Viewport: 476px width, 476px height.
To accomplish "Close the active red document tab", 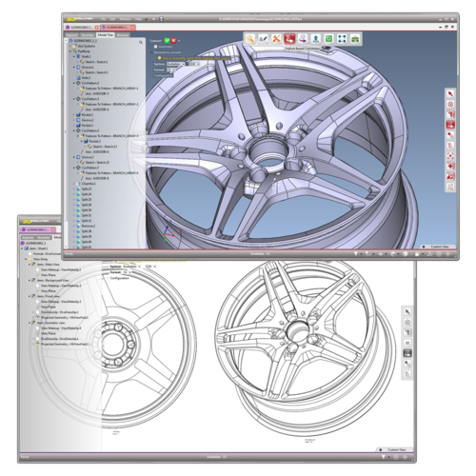I will [x=132, y=28].
